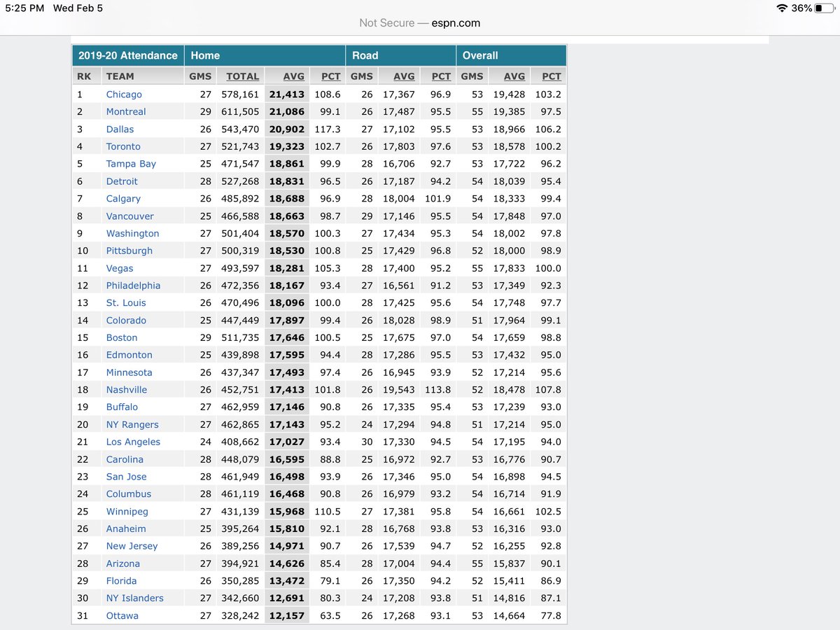This screenshot has width=840, height=630.
Task: Select Calgary's road percentage 101.9
Action: point(438,199)
